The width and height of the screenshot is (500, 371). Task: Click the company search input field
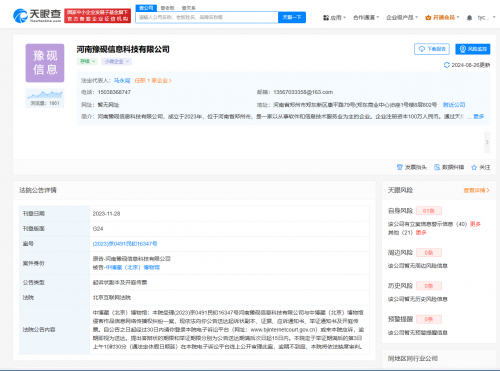coord(207,17)
